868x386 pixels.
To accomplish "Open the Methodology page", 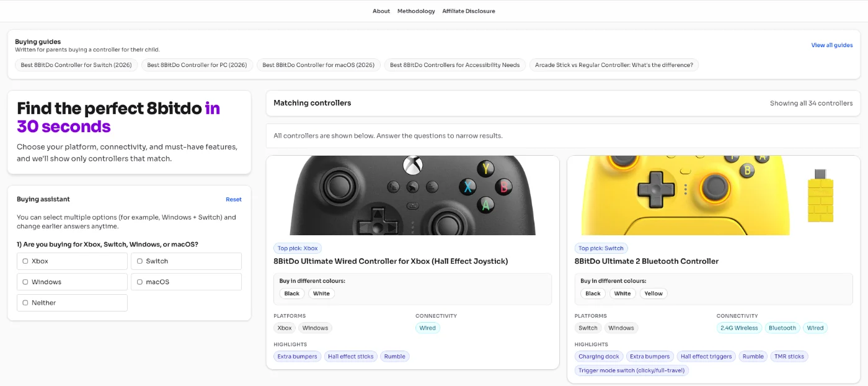I will pos(416,11).
